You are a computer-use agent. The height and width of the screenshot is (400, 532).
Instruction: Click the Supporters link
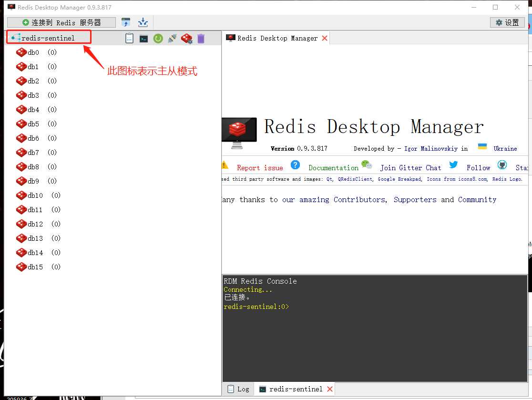pos(415,199)
